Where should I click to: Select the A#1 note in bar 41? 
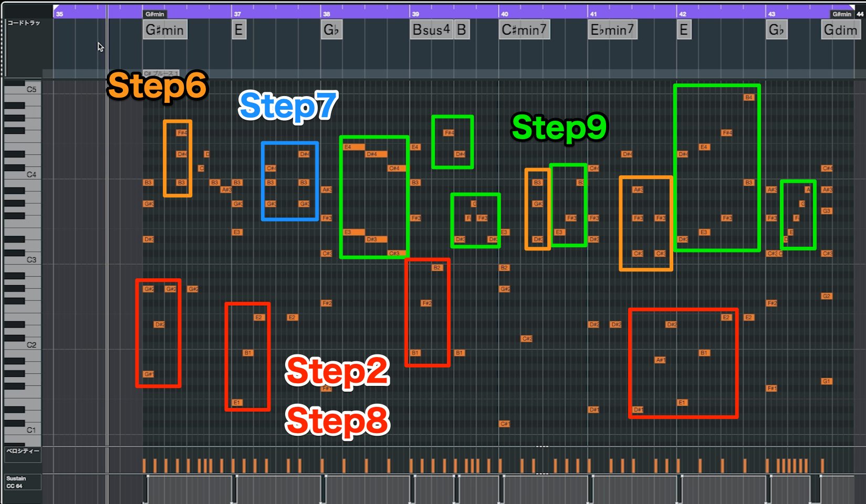coord(661,360)
